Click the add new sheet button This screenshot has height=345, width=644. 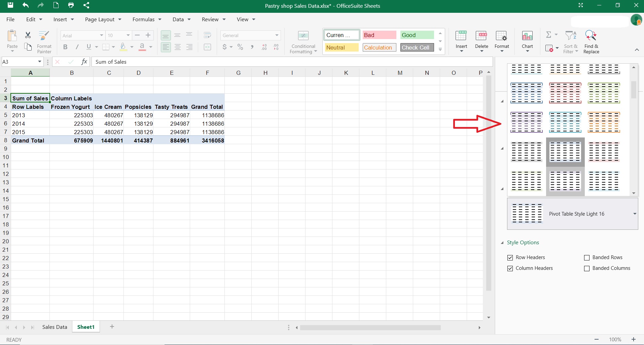point(112,326)
